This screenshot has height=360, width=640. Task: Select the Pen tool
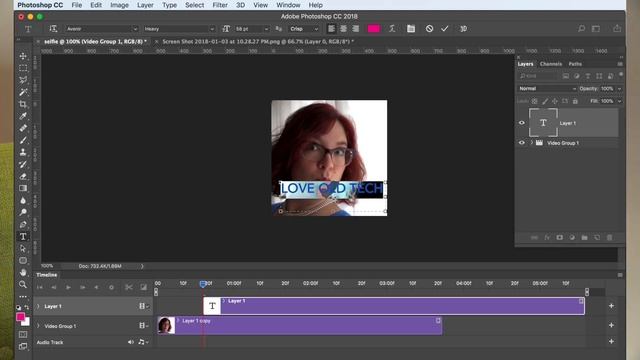click(23, 224)
